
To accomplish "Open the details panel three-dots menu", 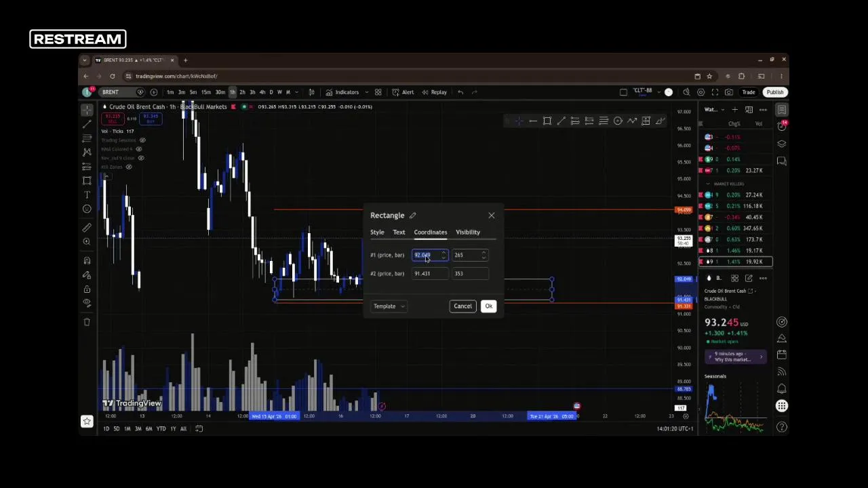I will click(x=763, y=278).
